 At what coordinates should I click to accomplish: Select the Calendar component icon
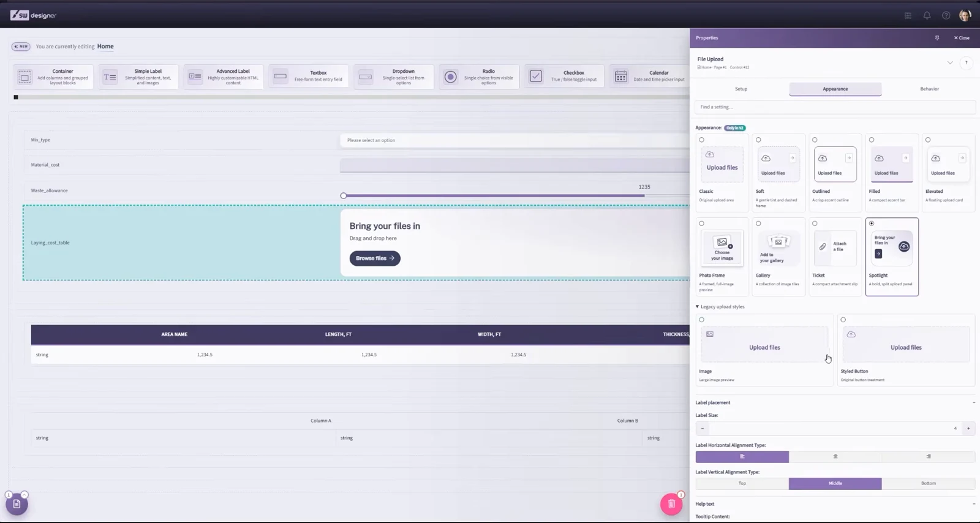pyautogui.click(x=621, y=77)
